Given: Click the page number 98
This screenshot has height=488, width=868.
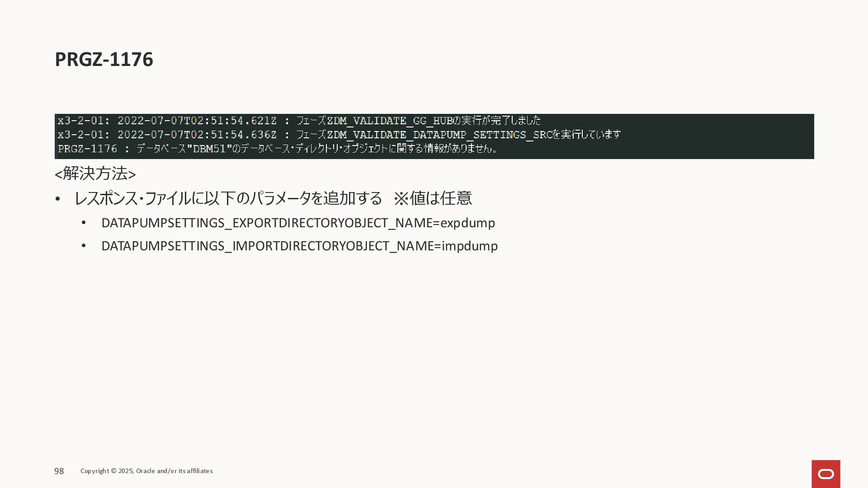Looking at the screenshot, I should [59, 471].
